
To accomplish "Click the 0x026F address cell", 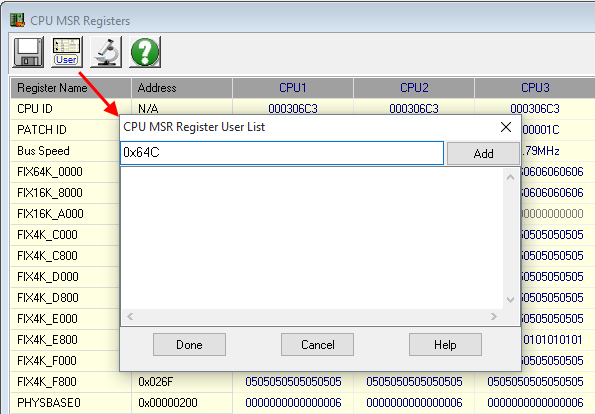I will pyautogui.click(x=156, y=381).
